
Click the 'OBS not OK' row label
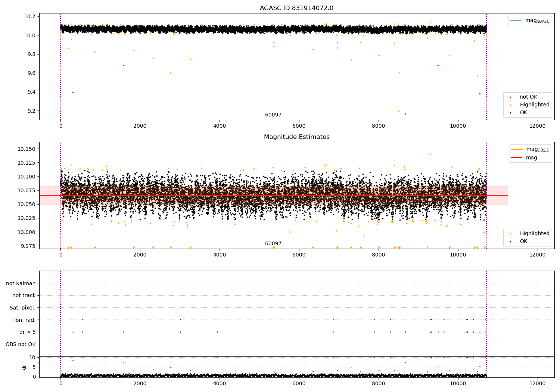21,344
